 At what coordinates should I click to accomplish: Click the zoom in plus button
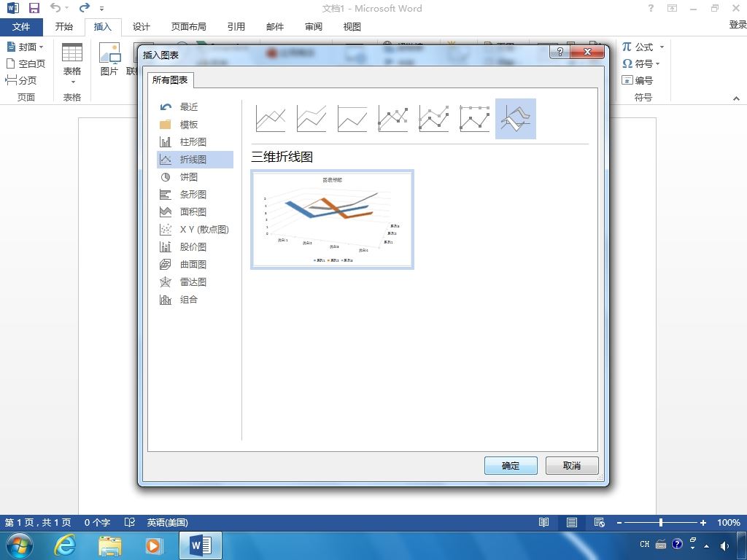(x=703, y=522)
